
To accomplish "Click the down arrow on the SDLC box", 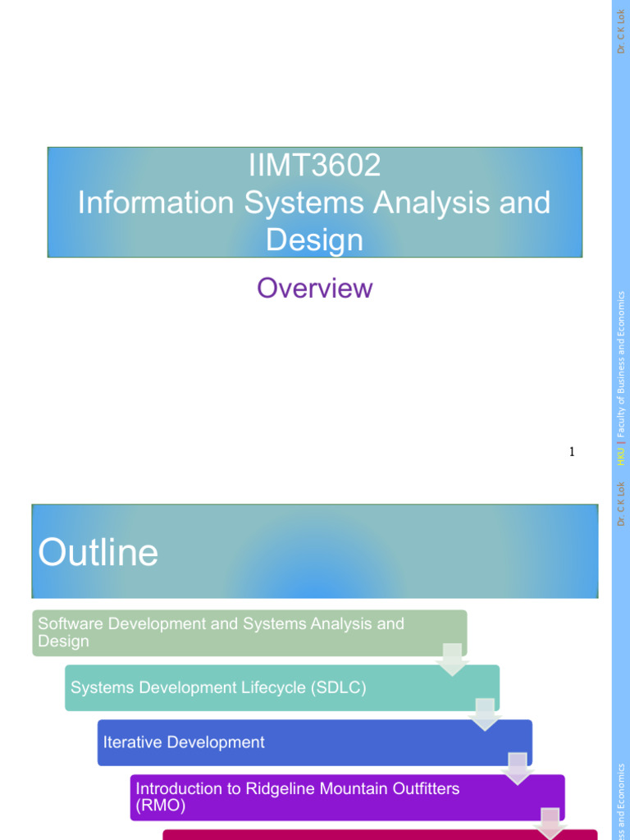I will pos(485,714).
